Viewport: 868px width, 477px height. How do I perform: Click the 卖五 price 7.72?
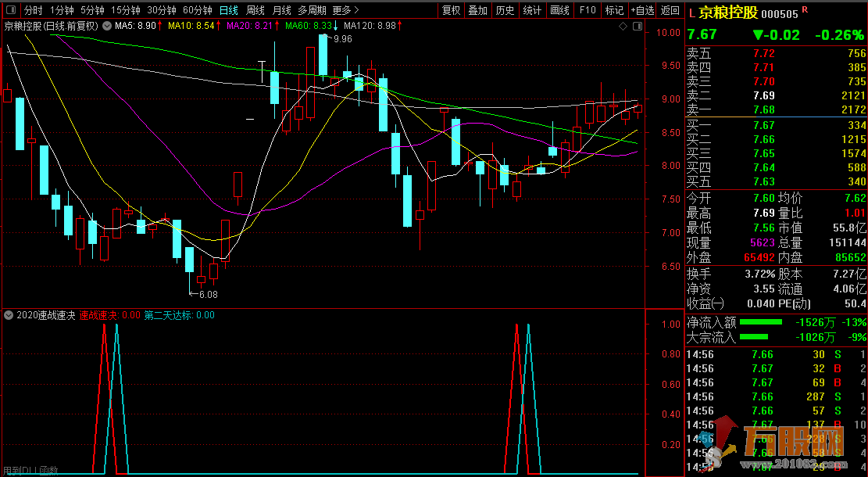pyautogui.click(x=764, y=54)
